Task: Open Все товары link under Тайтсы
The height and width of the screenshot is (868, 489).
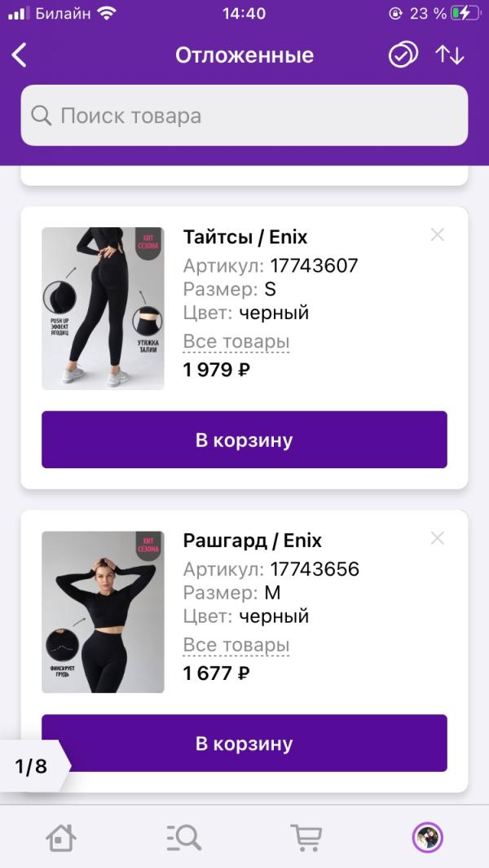Action: (x=236, y=342)
